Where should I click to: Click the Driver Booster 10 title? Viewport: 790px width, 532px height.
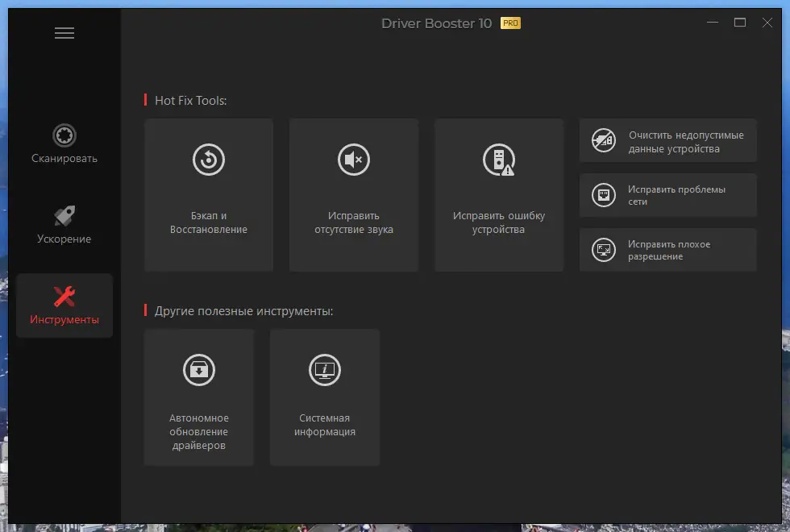(436, 23)
